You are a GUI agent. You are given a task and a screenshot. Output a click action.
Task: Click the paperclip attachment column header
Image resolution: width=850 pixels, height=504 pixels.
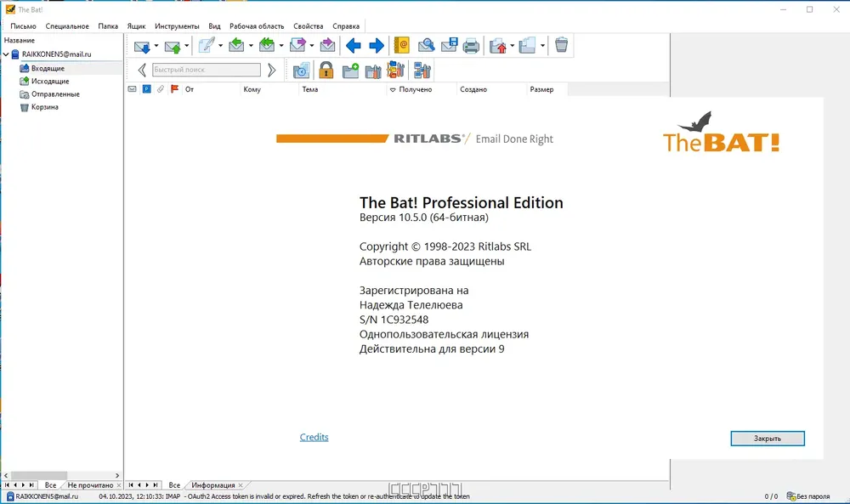(161, 89)
